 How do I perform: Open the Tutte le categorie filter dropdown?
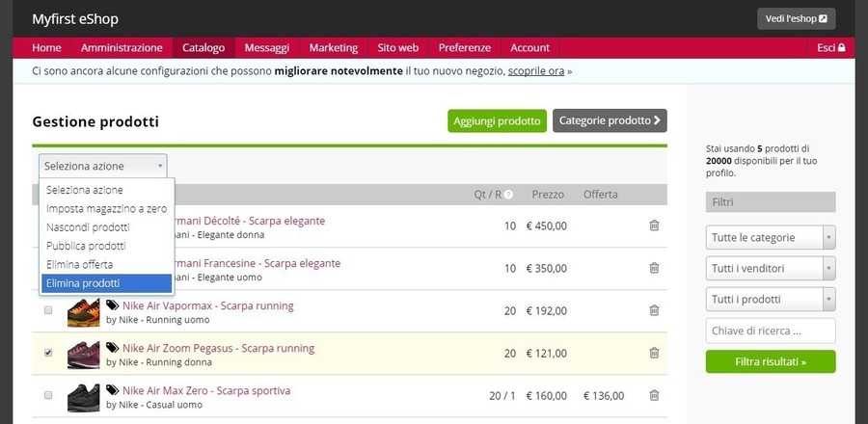click(771, 238)
